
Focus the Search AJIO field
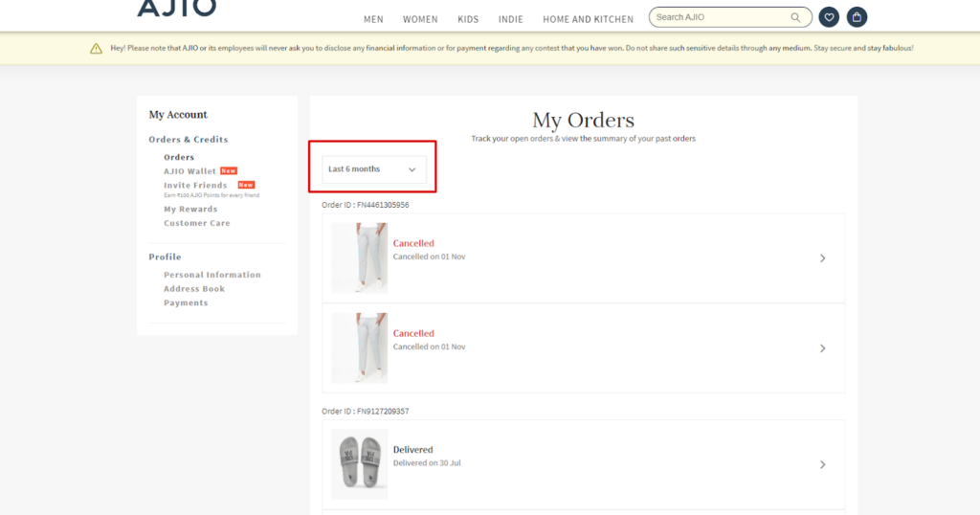tap(730, 17)
